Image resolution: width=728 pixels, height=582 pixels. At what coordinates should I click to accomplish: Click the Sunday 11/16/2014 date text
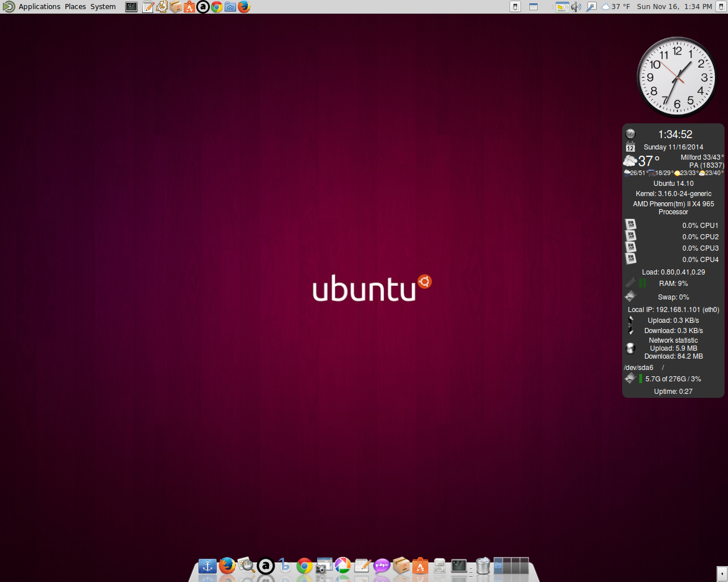tap(673, 147)
